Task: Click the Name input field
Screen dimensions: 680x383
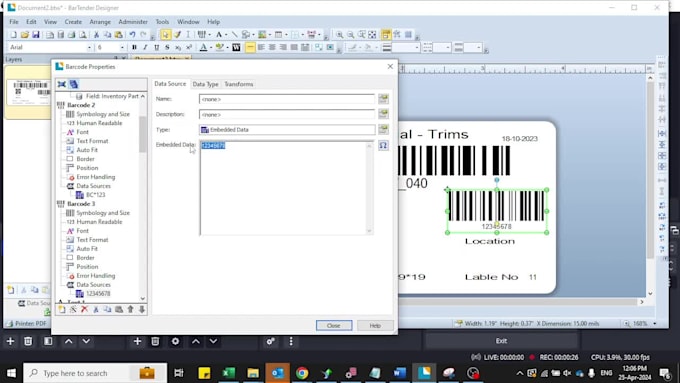Action: click(x=287, y=99)
